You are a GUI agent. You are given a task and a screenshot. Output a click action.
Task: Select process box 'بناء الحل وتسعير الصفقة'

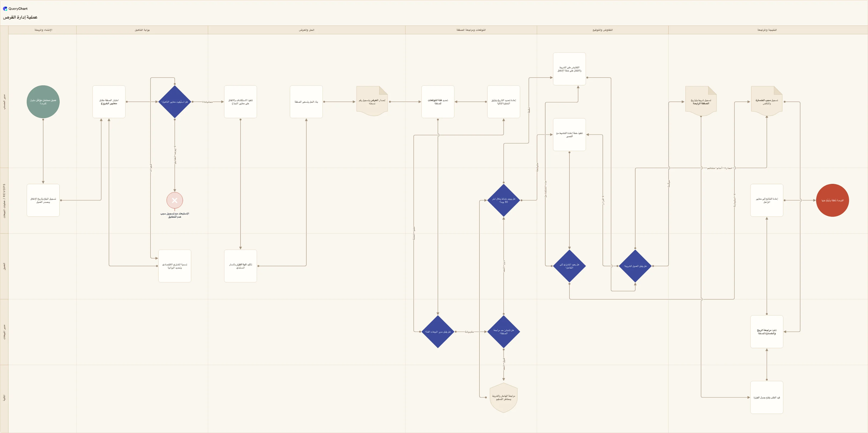point(306,102)
